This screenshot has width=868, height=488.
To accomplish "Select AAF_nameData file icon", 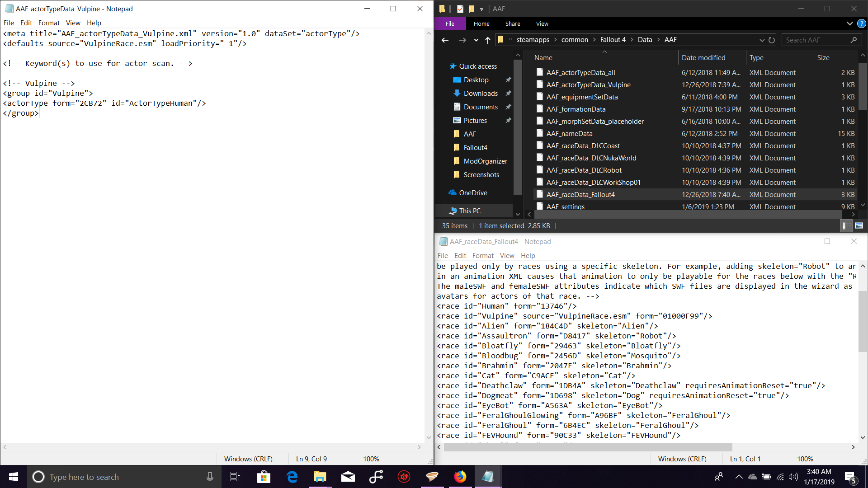I will pos(539,133).
